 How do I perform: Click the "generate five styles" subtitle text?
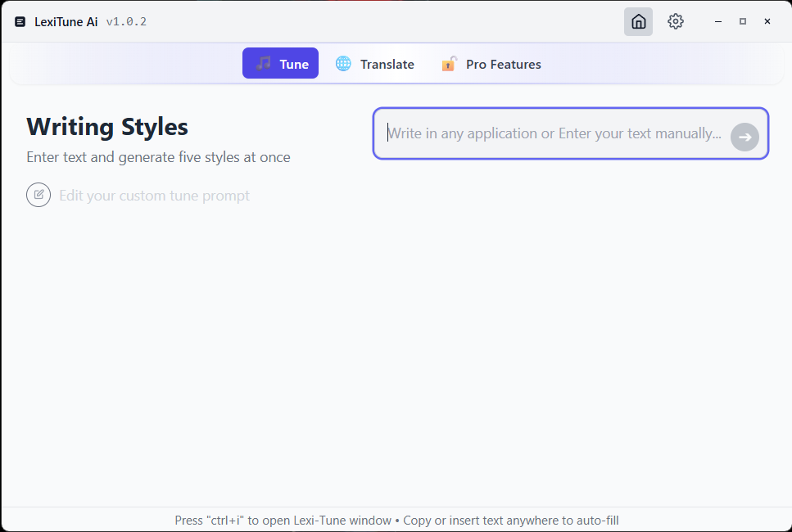[158, 157]
